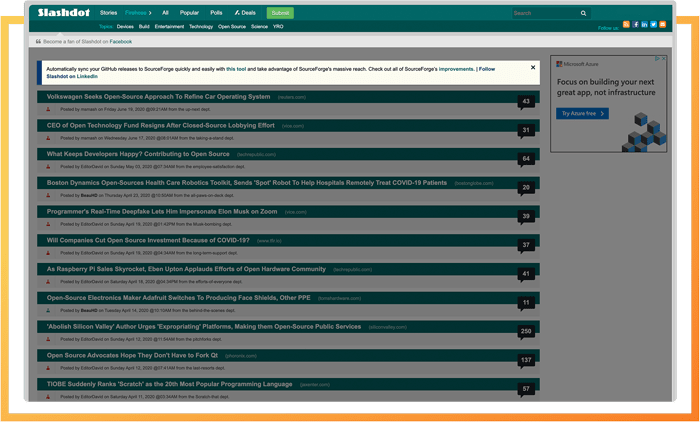Select the Devices topic
The image size is (700, 427).
pos(125,27)
